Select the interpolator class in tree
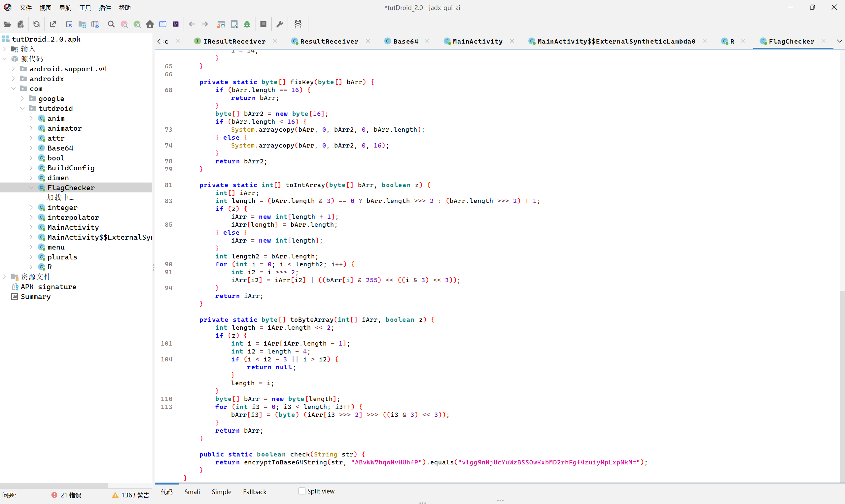Screen dimensions: 845x504 click(x=73, y=218)
